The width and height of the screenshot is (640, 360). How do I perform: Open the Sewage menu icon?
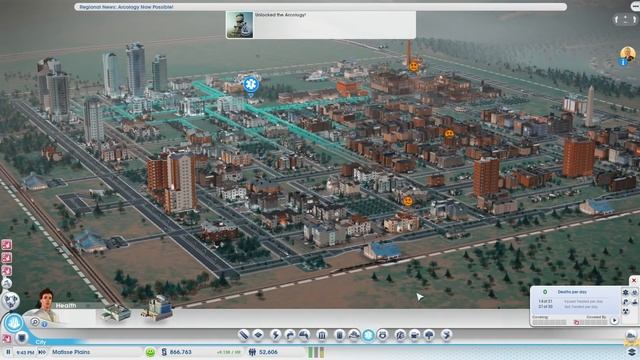click(x=304, y=335)
